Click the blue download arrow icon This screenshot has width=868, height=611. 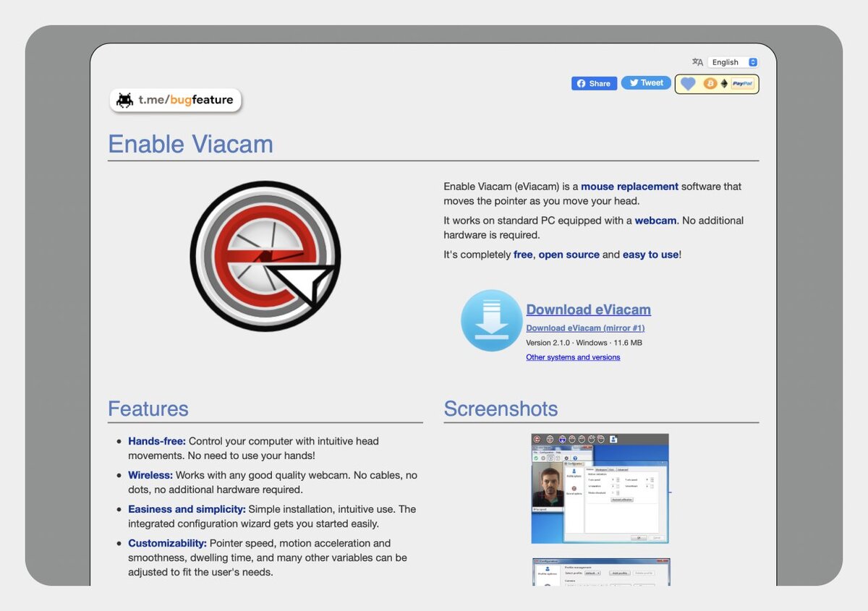[x=492, y=320]
